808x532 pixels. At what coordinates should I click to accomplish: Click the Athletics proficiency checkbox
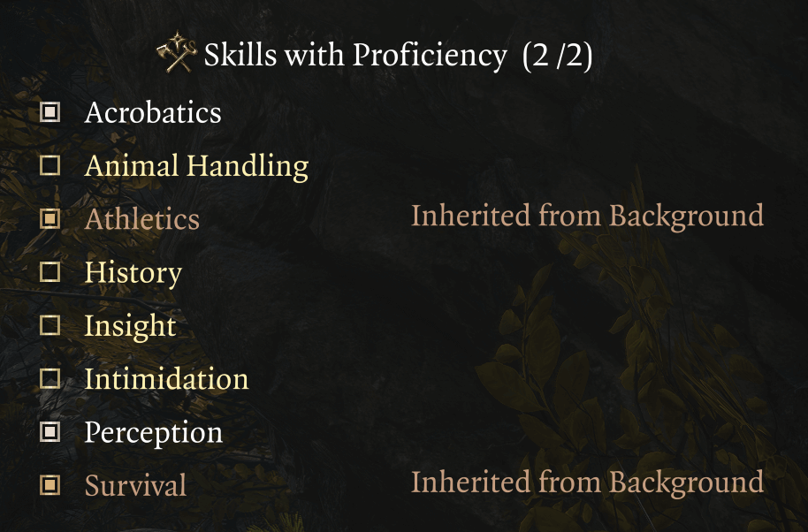[x=49, y=218]
